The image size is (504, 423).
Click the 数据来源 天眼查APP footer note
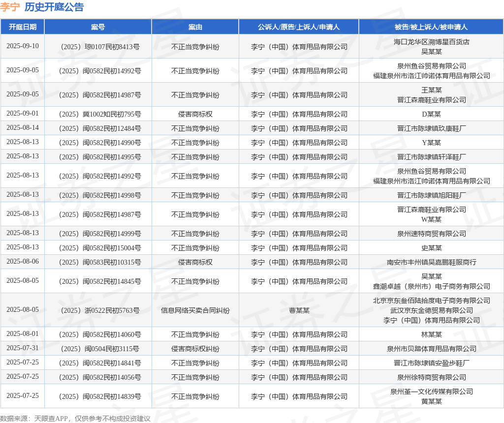click(x=75, y=419)
